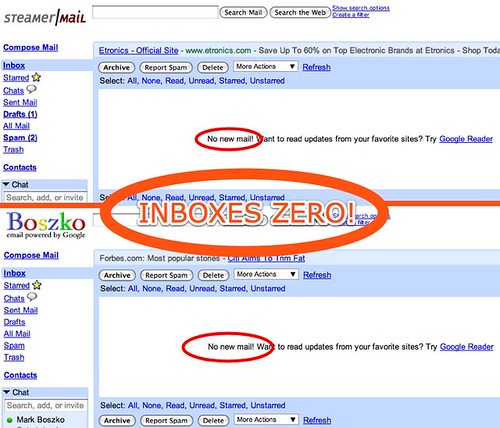Click Archive button in Boszko top toolbar

click(x=117, y=275)
